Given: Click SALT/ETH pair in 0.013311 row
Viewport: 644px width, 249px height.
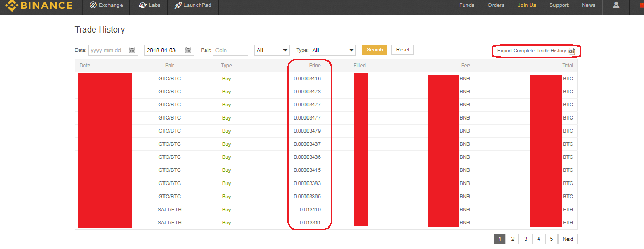Looking at the screenshot, I should pos(170,223).
